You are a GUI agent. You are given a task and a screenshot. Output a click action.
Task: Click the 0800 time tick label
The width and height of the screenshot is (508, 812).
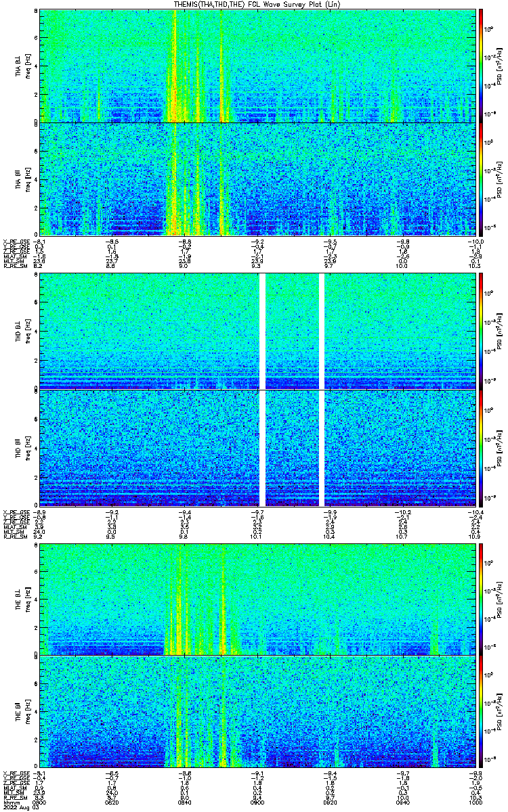[40, 802]
